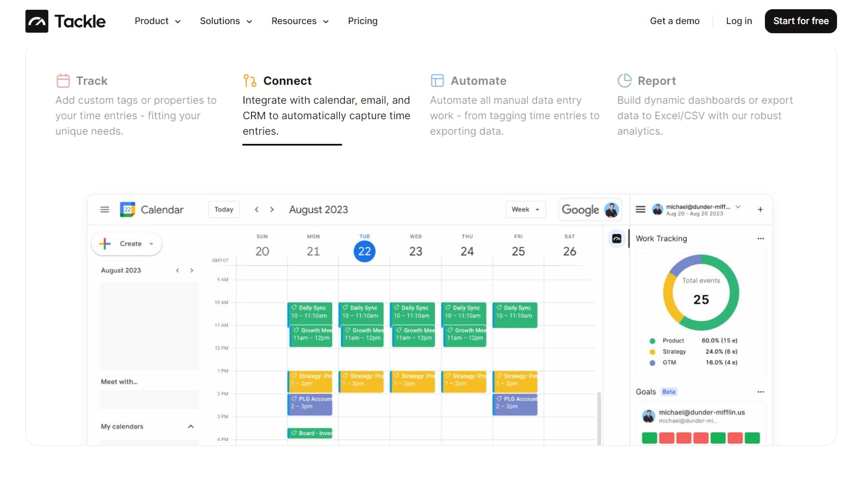This screenshot has width=868, height=486.
Task: Switch to the Connect feature tab
Action: pos(286,81)
